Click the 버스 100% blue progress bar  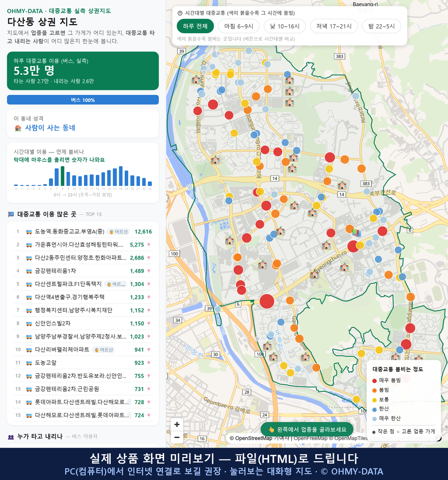coord(83,100)
